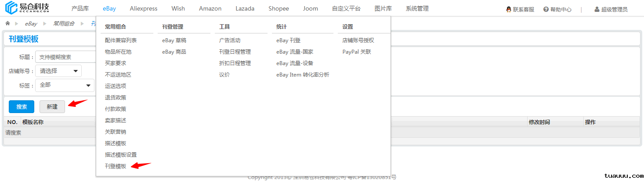Choose 配件兼容列表 menu entry
The height and width of the screenshot is (183, 644).
point(121,40)
